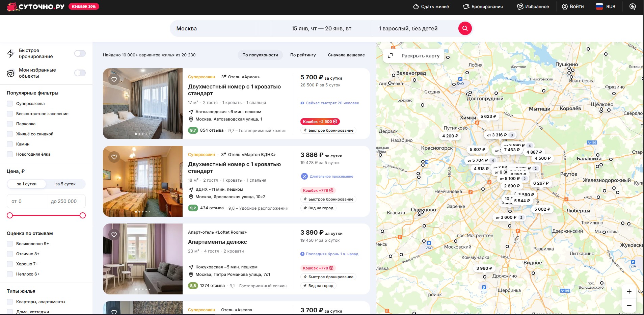
Task: Open Сдать жильё link in header
Action: 431,6
